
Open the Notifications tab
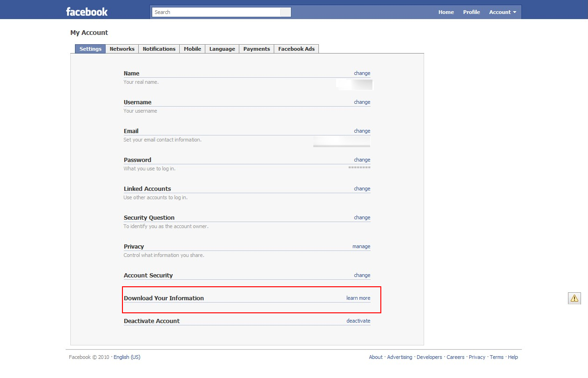tap(159, 49)
